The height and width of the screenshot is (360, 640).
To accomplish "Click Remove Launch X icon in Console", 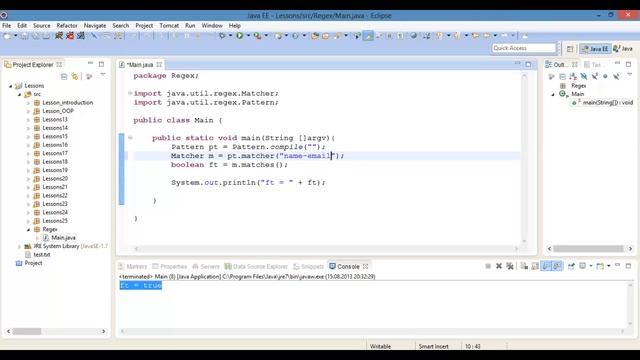I will pos(499,266).
